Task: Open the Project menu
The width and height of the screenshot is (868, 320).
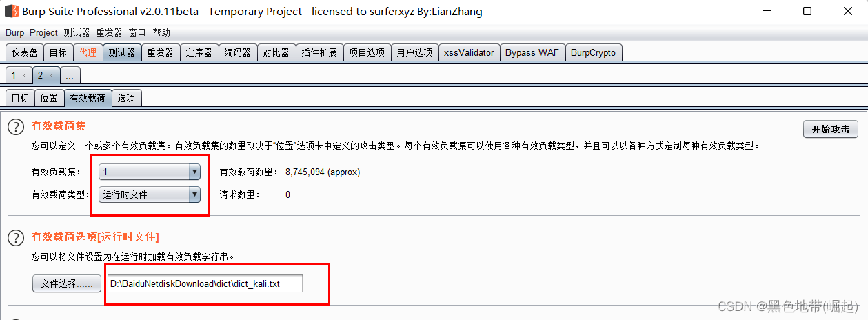Action: [43, 32]
